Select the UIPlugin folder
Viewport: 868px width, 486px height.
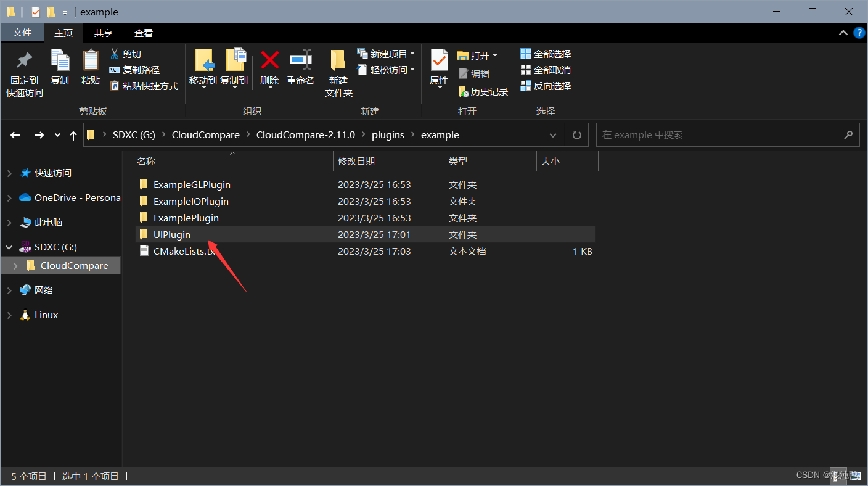[x=365, y=234]
